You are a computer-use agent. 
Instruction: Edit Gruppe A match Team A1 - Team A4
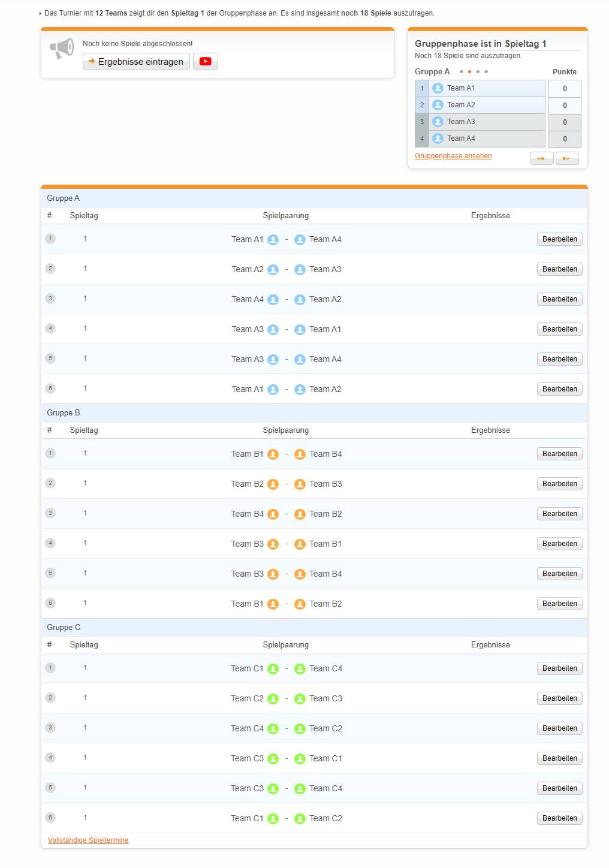point(559,239)
